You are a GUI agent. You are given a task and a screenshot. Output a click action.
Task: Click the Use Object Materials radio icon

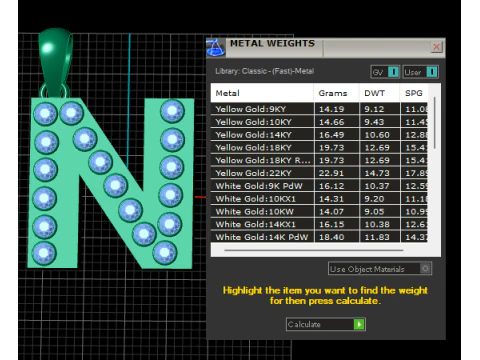[x=425, y=269]
